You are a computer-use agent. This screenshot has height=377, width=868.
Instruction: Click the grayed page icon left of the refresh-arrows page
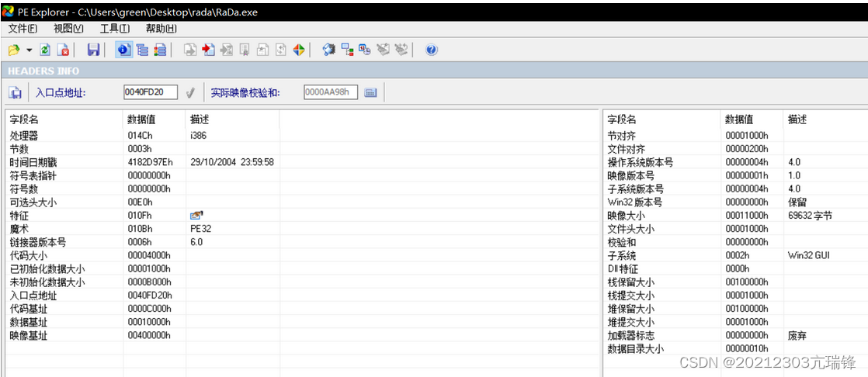(262, 50)
